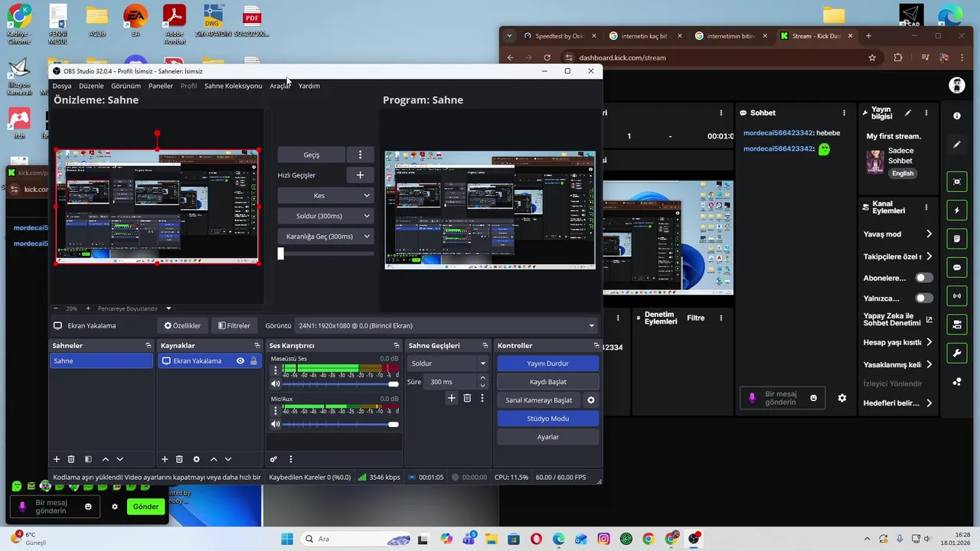The image size is (980, 551).
Task: Enable the Yalnızca toggle in Kick
Action: pyautogui.click(x=924, y=298)
